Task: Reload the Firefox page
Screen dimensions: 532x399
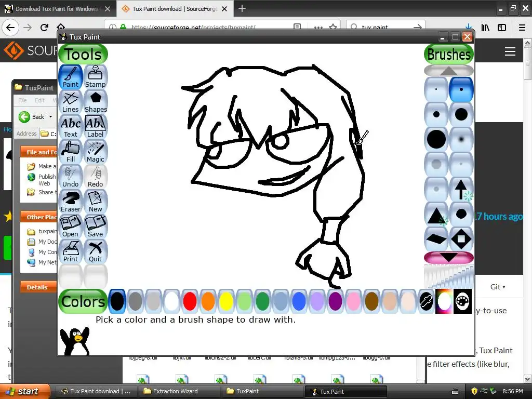Action: tap(45, 27)
